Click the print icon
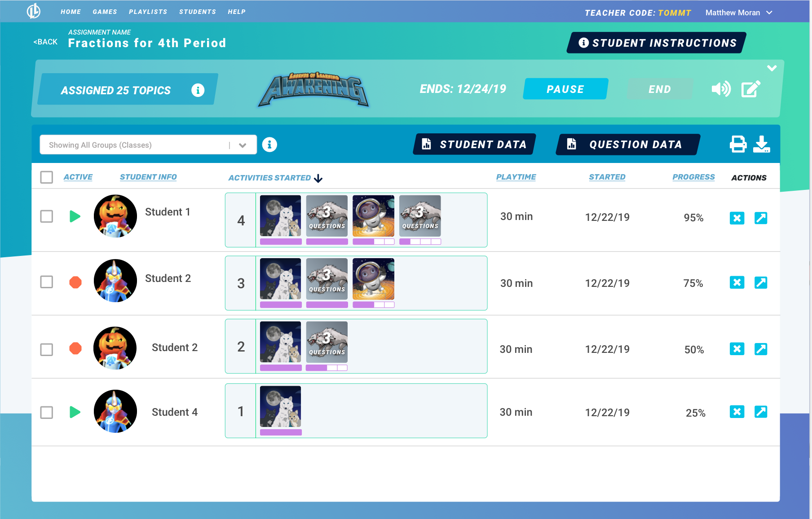Screen dimensions: 812x519 click(x=738, y=145)
